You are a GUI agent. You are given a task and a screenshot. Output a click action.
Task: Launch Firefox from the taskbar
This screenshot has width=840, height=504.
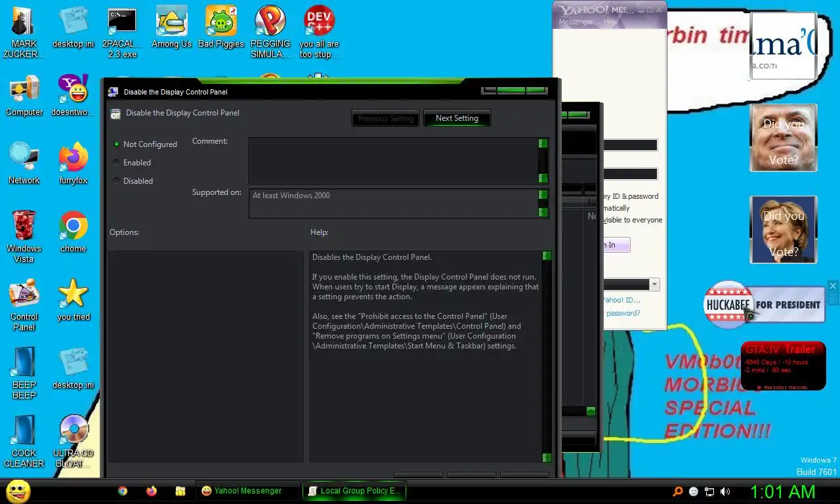(x=152, y=491)
